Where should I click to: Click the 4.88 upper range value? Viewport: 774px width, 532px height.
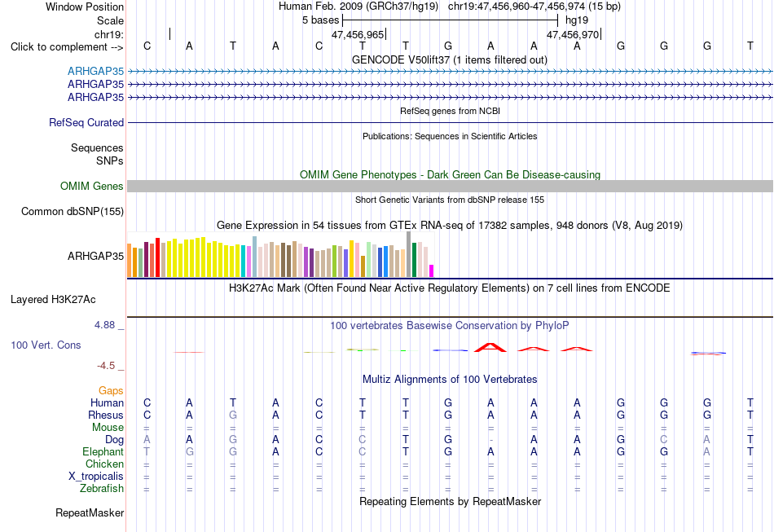click(104, 325)
